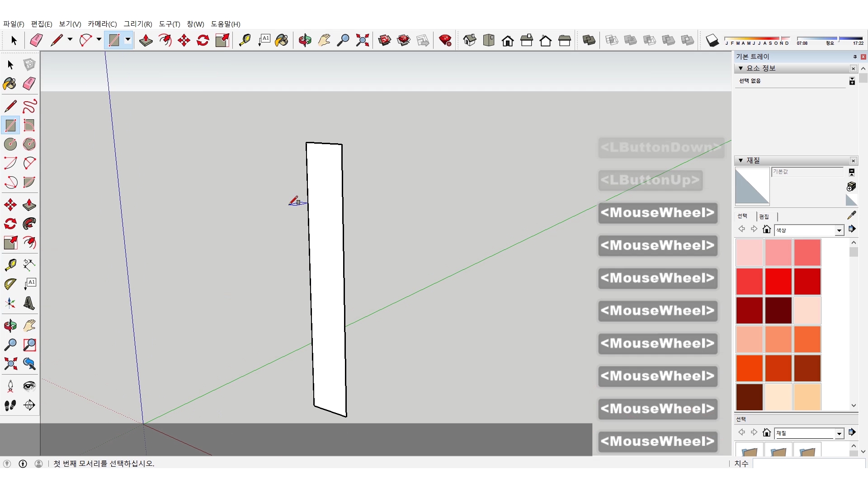Activate the Tape Measure tool
The image size is (868, 488).
click(245, 41)
